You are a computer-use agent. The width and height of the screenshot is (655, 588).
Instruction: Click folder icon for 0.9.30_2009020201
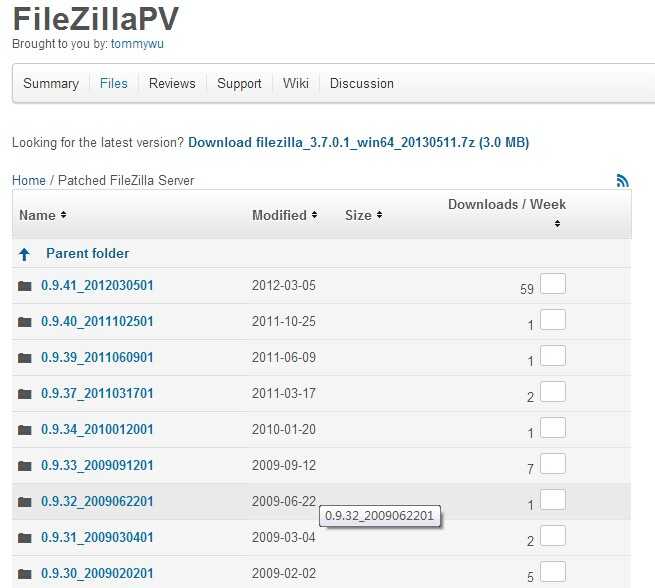point(25,573)
